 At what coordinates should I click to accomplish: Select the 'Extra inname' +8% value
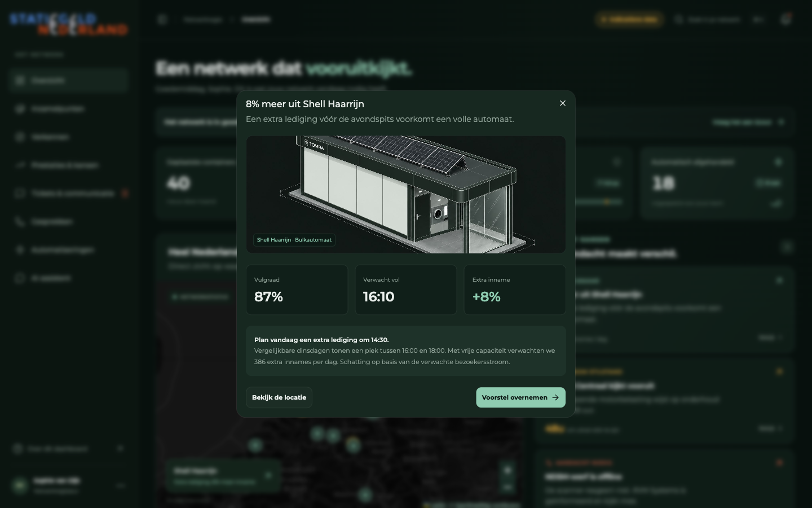click(x=487, y=297)
